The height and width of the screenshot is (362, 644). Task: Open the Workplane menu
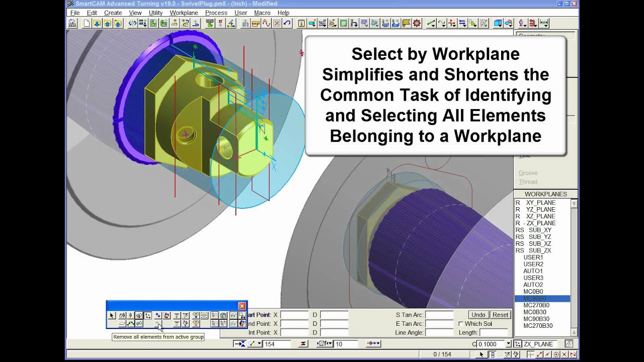tap(184, 13)
